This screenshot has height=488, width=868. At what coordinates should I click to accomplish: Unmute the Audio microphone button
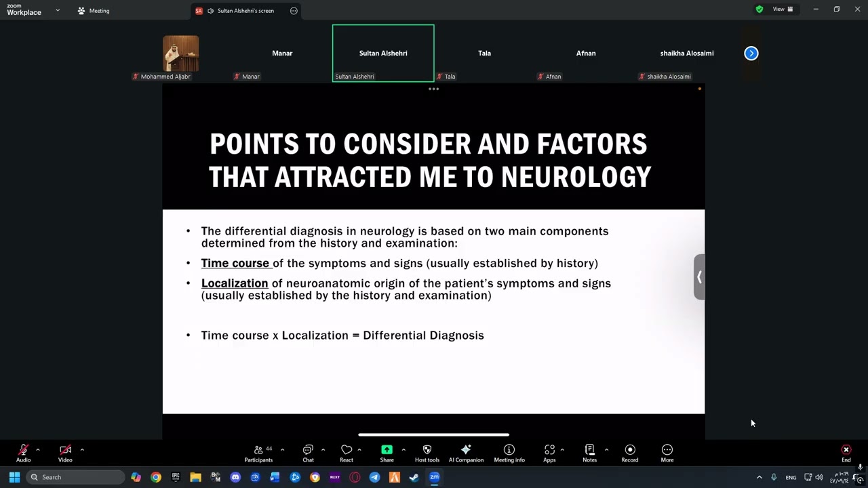[x=23, y=453]
